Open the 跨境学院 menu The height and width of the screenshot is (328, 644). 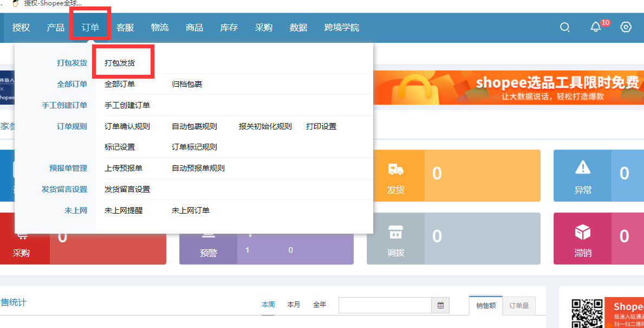[342, 28]
